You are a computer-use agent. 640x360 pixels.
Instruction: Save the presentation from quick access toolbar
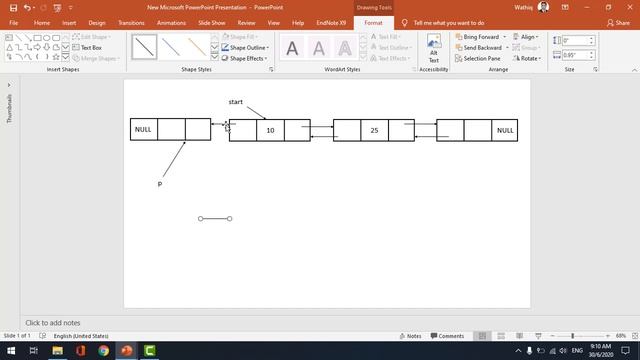[13, 8]
